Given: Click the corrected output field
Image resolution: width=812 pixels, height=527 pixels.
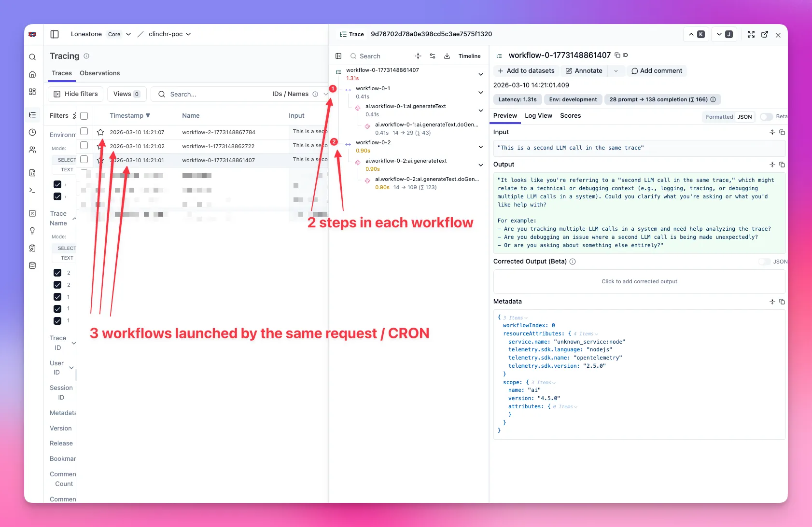Looking at the screenshot, I should (639, 282).
